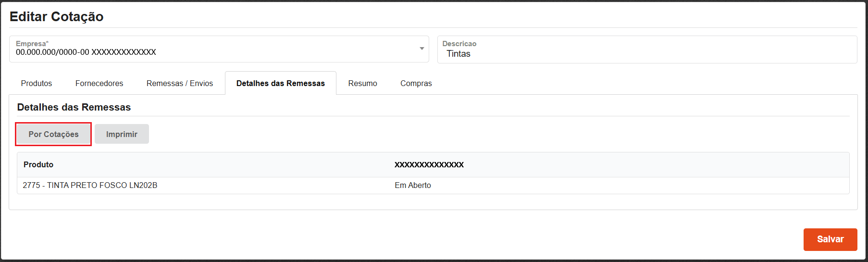The width and height of the screenshot is (868, 262).
Task: Switch to the Produtos tab
Action: pyautogui.click(x=37, y=83)
